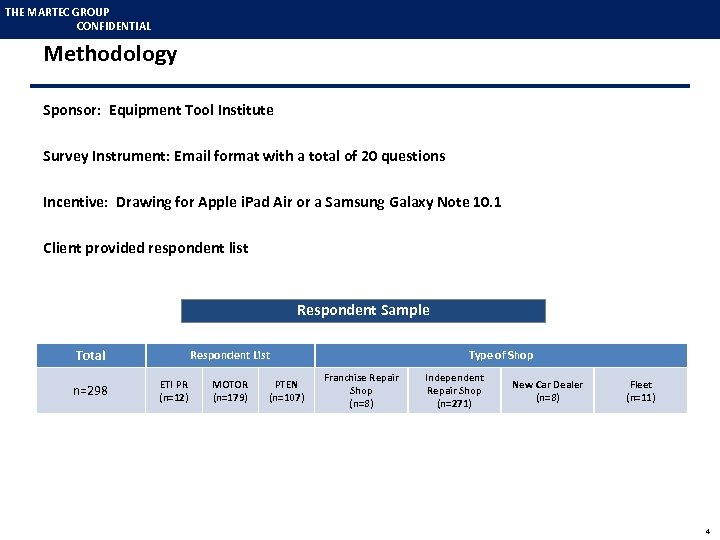Select 'Client provided respondent list' text
Screen dimensions: 720x540
146,248
